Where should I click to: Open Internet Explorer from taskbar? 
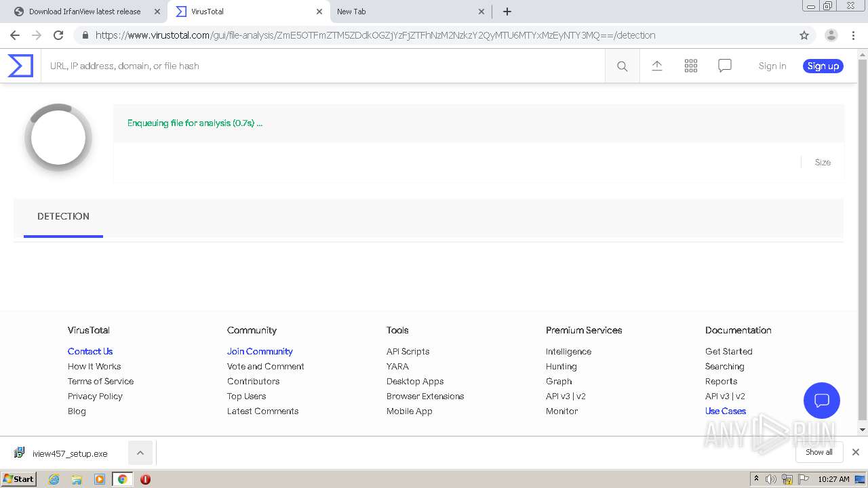pyautogui.click(x=54, y=479)
